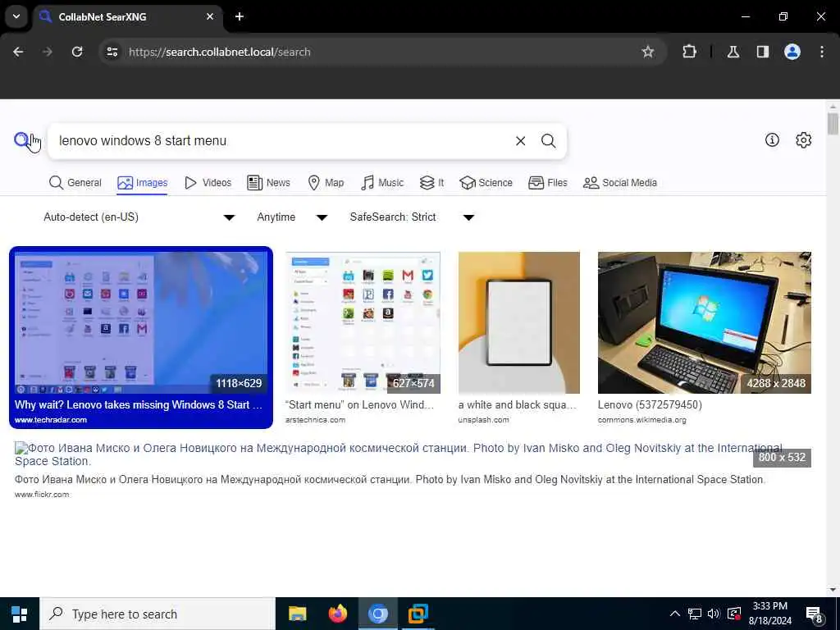The width and height of the screenshot is (840, 630).
Task: Open the Extensions puzzle icon
Action: click(689, 52)
